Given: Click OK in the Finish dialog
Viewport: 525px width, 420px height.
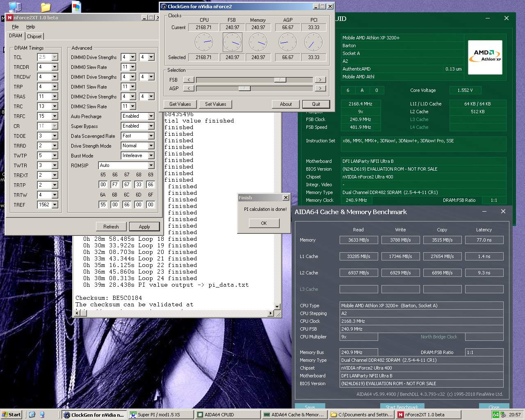Looking at the screenshot, I should tap(264, 223).
